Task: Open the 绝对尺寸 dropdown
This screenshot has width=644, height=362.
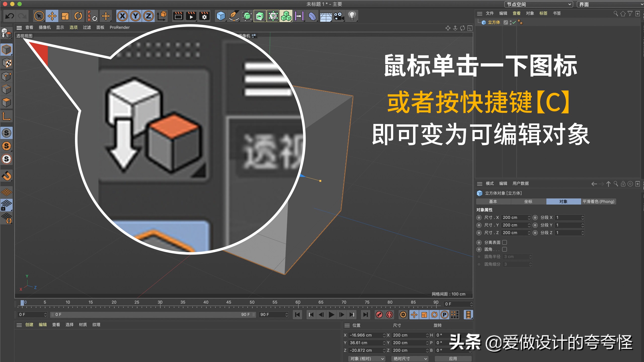Action: tap(410, 358)
